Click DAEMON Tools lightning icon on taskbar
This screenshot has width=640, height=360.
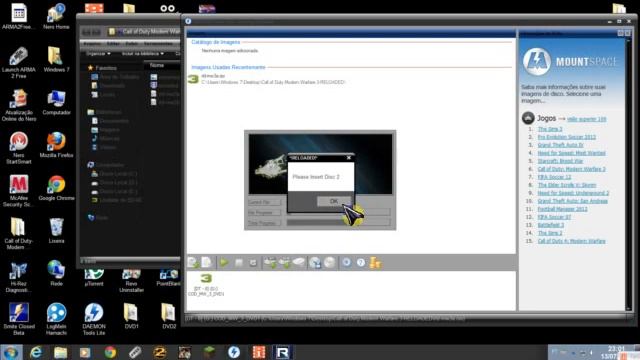tap(234, 352)
